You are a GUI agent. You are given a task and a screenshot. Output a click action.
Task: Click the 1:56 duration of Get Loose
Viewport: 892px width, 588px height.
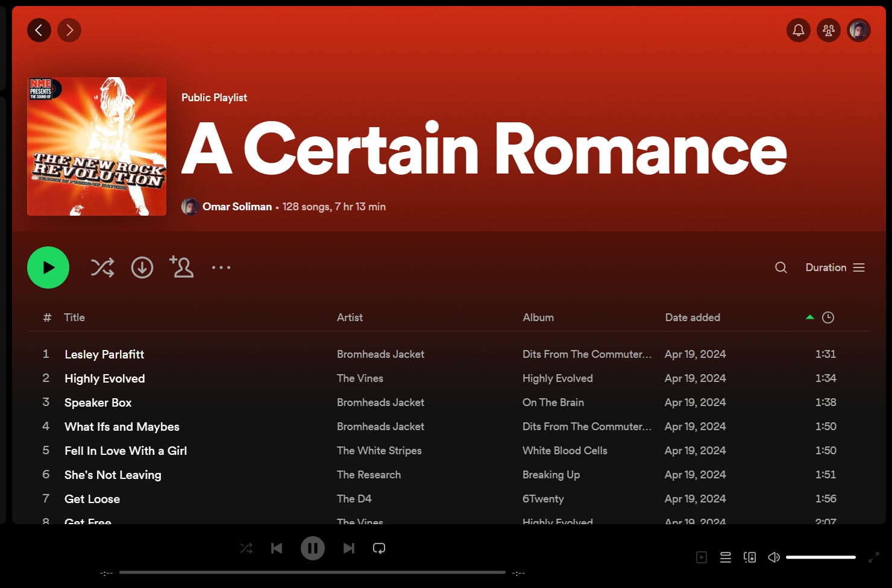click(826, 499)
